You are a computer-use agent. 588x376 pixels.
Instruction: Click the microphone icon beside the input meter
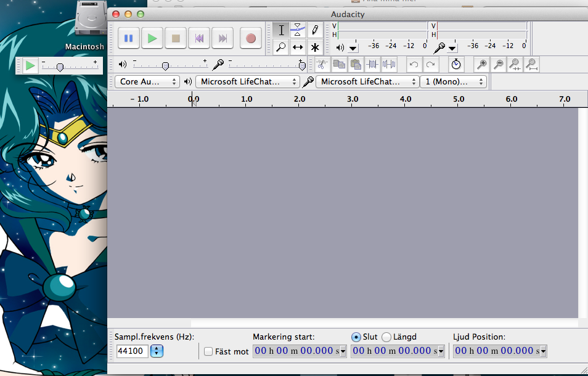(x=439, y=47)
